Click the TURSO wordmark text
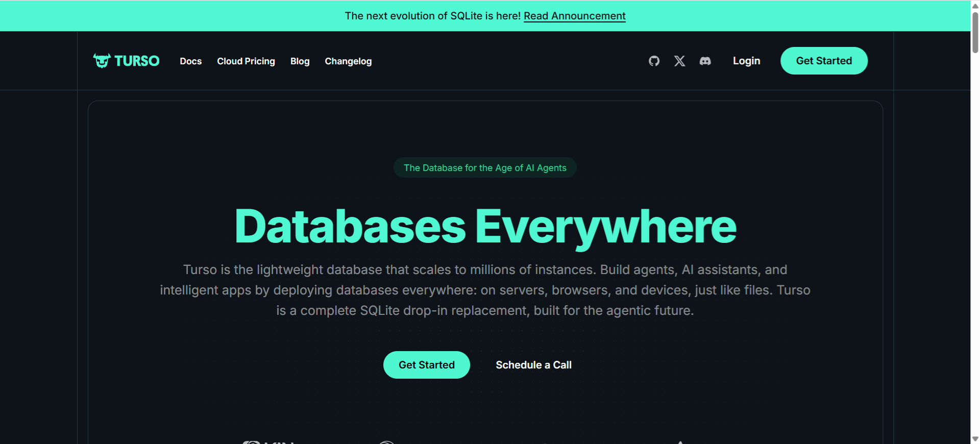Viewport: 980px width, 444px height. pos(137,61)
